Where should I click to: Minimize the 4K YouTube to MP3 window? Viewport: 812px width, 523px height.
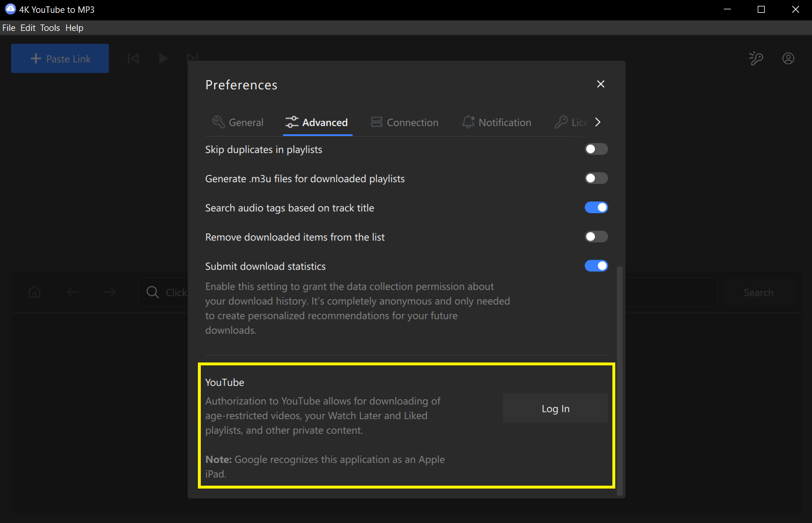[727, 9]
